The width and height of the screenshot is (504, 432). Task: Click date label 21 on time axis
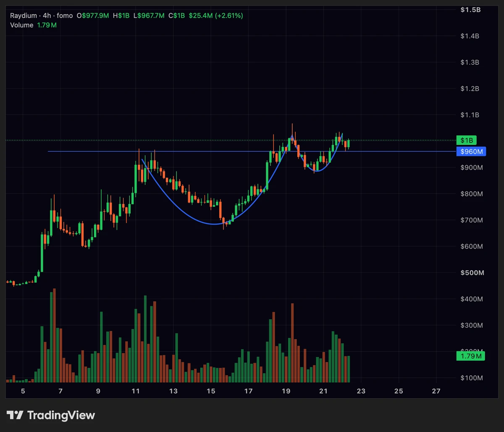[323, 391]
